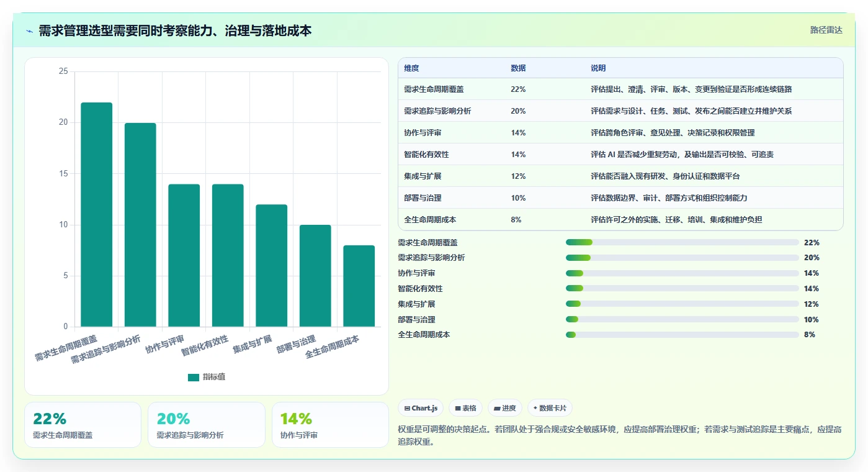Image resolution: width=868 pixels, height=472 pixels.
Task: Click the 部署与治理 label in the progress list
Action: (416, 319)
